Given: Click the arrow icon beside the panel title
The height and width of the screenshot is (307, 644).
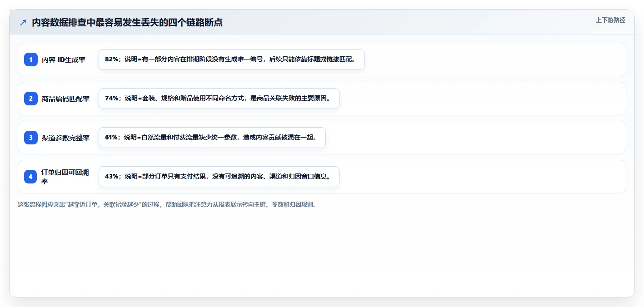Looking at the screenshot, I should coord(23,22).
